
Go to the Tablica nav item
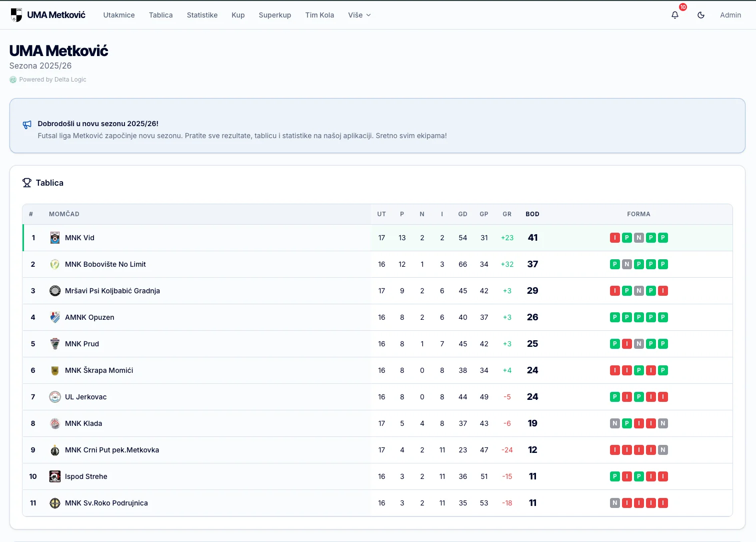tap(161, 15)
